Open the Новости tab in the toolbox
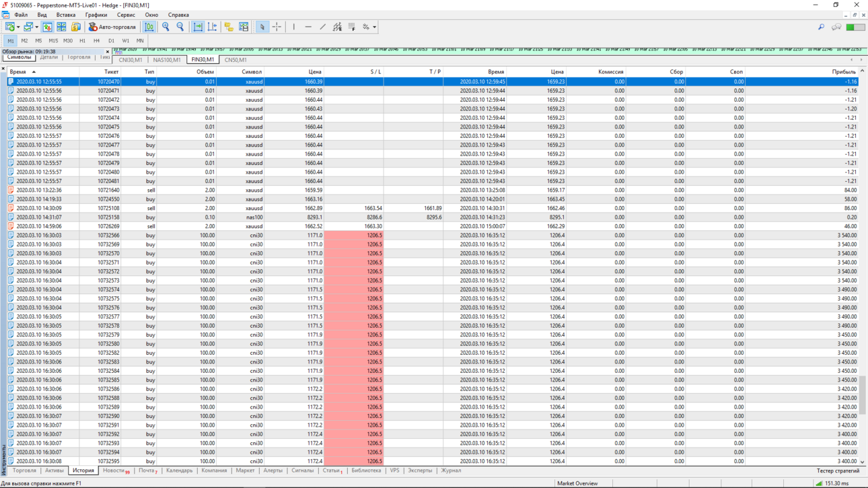The height and width of the screenshot is (488, 868). (x=115, y=470)
